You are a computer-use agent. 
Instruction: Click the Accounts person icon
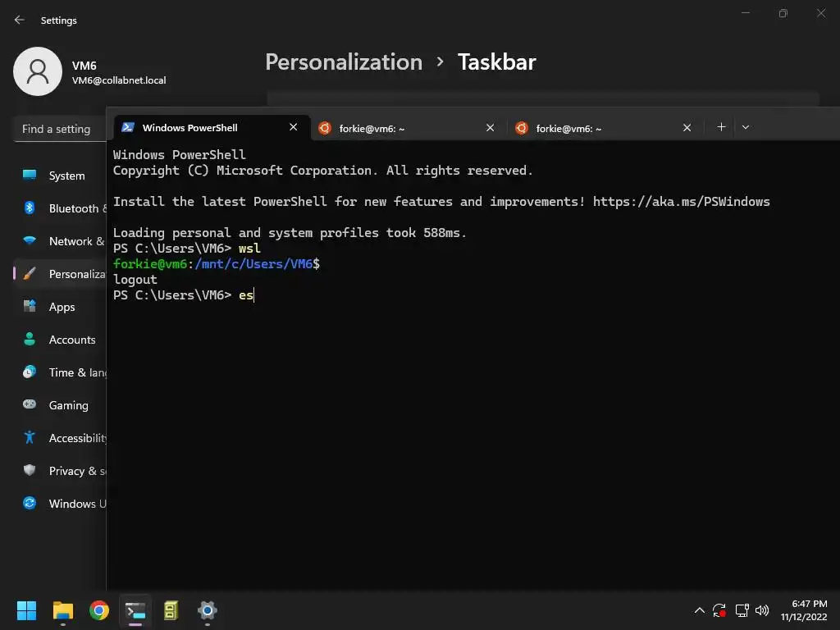(x=30, y=339)
